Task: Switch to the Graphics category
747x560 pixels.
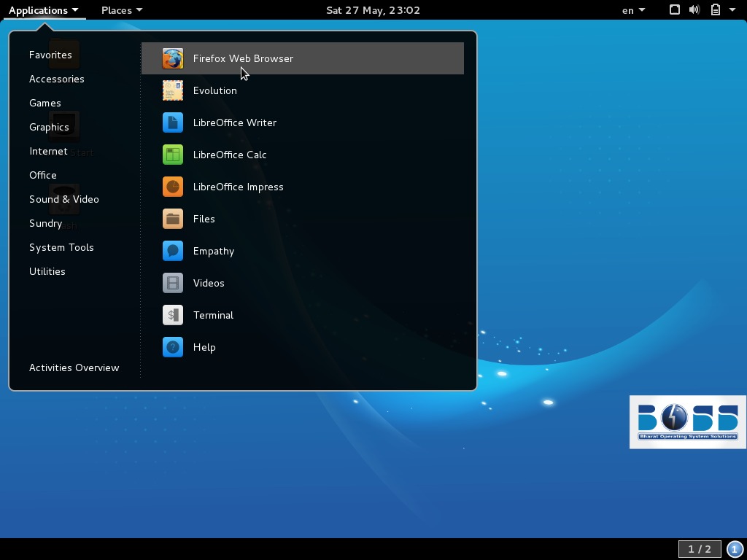Action: pos(49,127)
